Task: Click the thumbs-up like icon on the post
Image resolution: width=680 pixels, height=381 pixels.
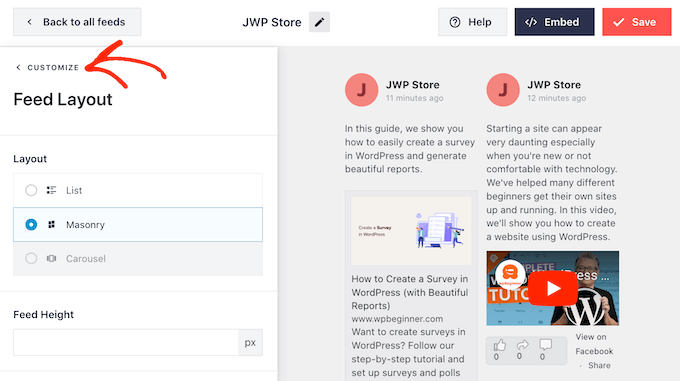Action: point(500,345)
